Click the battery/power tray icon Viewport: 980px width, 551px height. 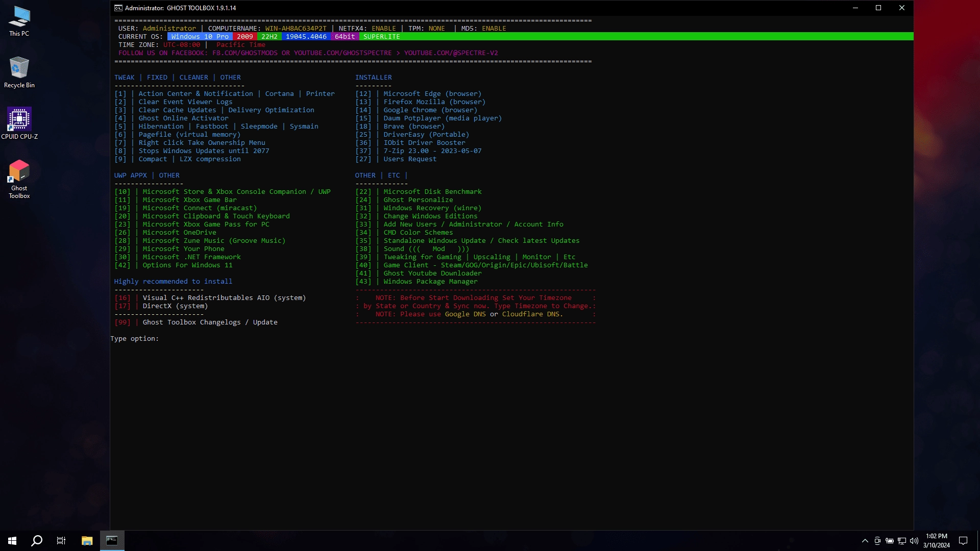tap(890, 541)
